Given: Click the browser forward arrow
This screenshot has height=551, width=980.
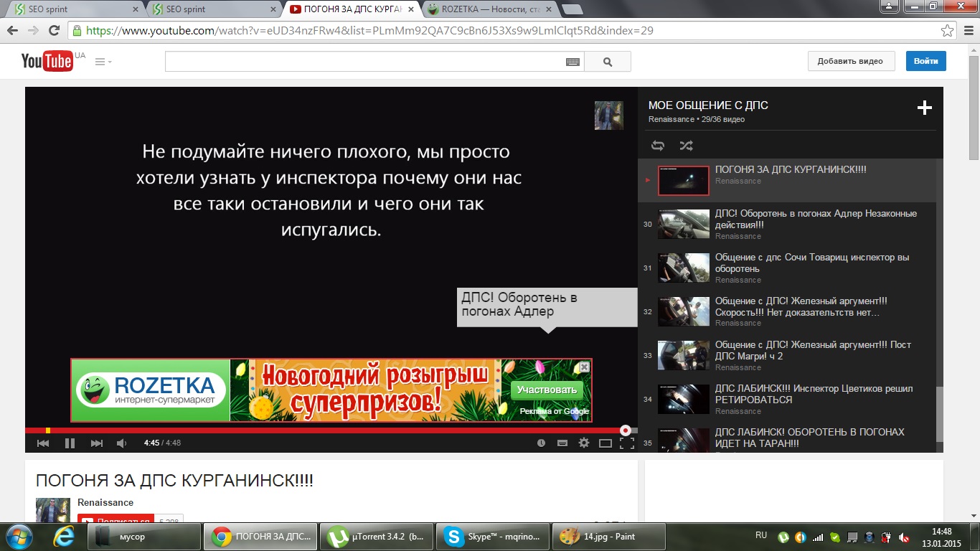Looking at the screenshot, I should [x=33, y=31].
